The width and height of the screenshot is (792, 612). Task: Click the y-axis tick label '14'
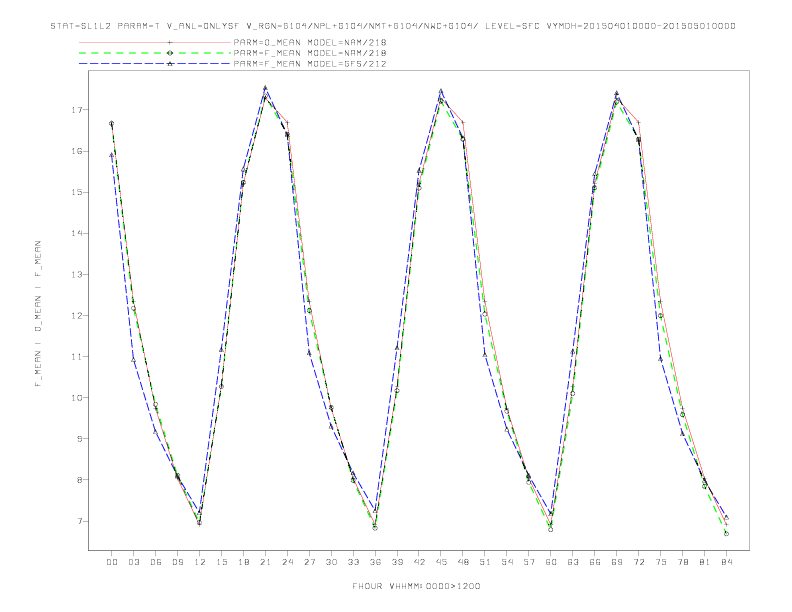(76, 233)
